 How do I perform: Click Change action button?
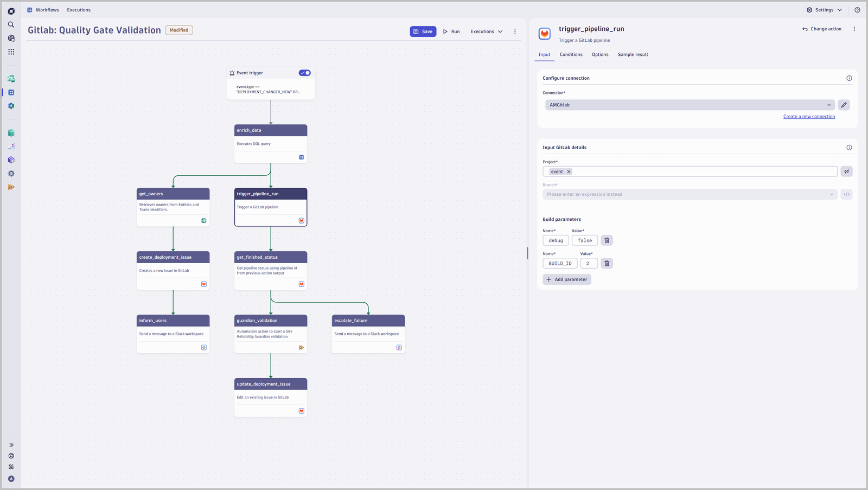[822, 29]
